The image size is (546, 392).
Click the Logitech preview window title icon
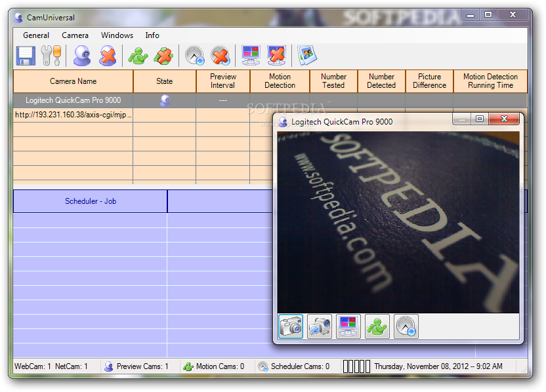coord(283,122)
